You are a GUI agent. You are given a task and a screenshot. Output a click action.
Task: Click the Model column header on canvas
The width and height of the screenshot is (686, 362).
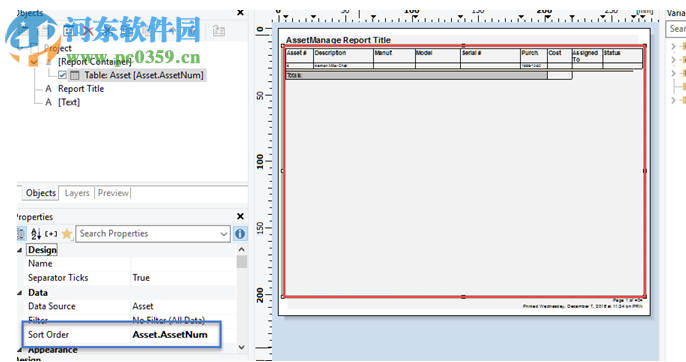point(424,53)
